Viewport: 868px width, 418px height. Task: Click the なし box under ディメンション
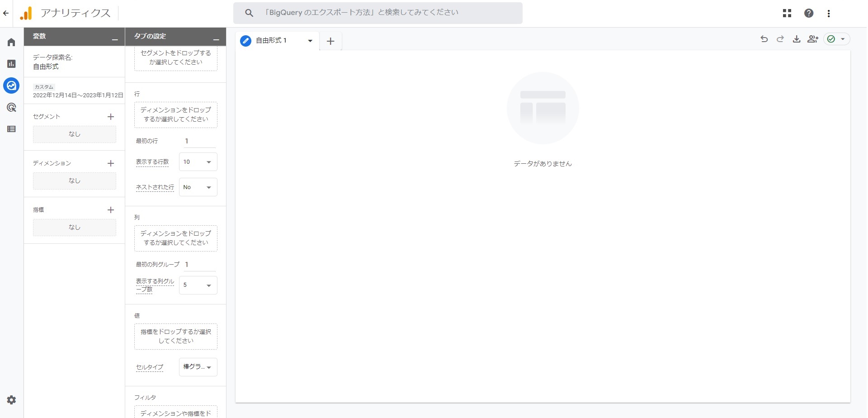[75, 181]
